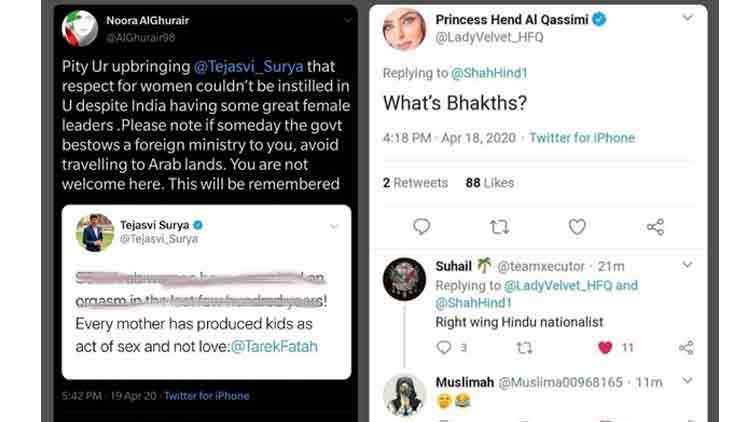The width and height of the screenshot is (750, 422).
Task: Click share icon under Princess Hend's tweet
Action: point(655,227)
